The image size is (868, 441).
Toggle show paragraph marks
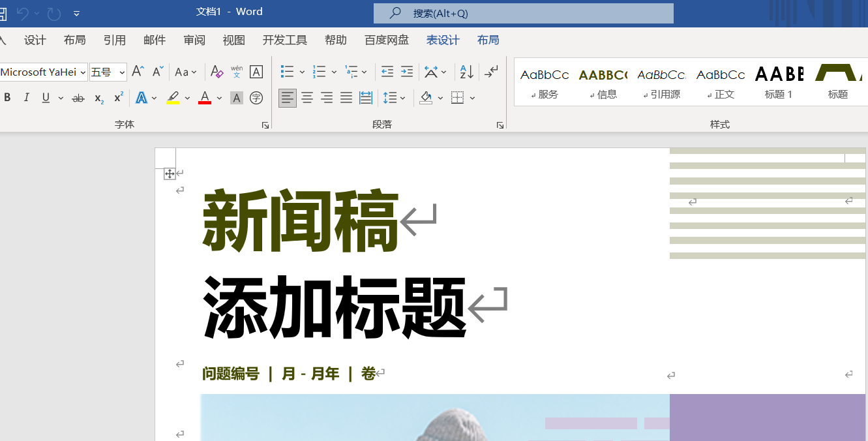tap(492, 72)
